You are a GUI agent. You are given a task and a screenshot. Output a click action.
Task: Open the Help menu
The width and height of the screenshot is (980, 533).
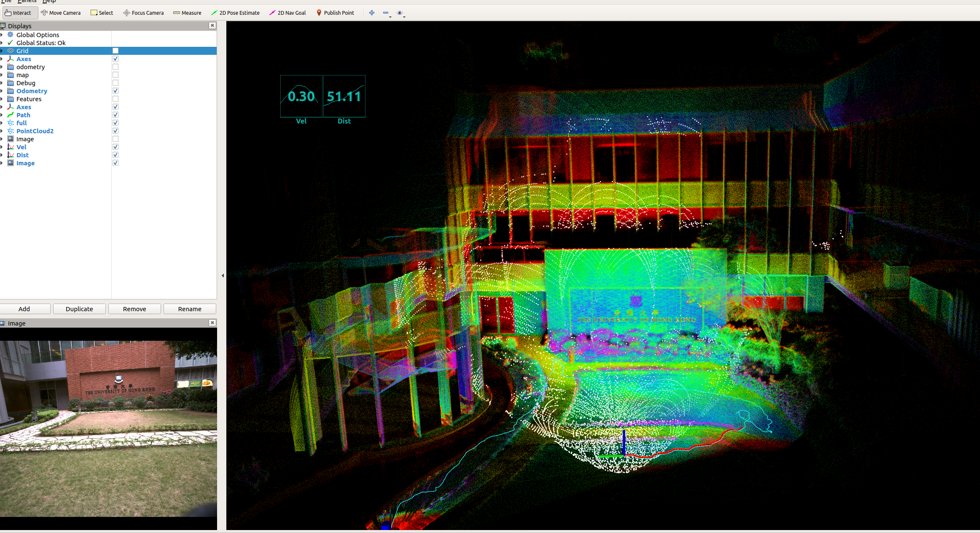[x=49, y=1]
